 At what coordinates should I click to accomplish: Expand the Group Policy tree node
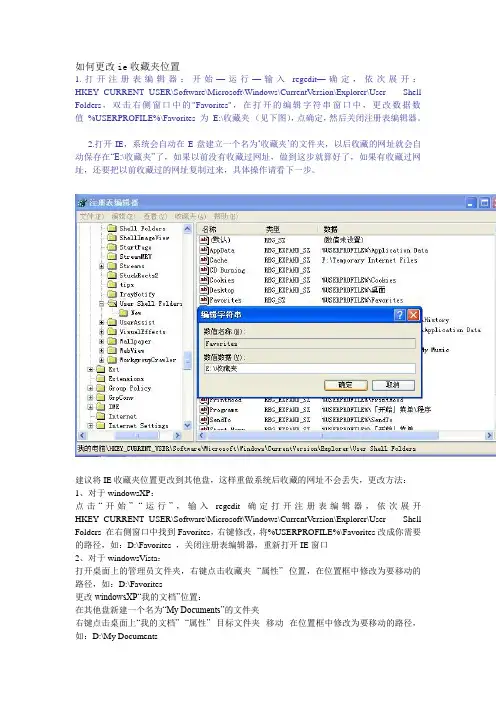tap(90, 388)
